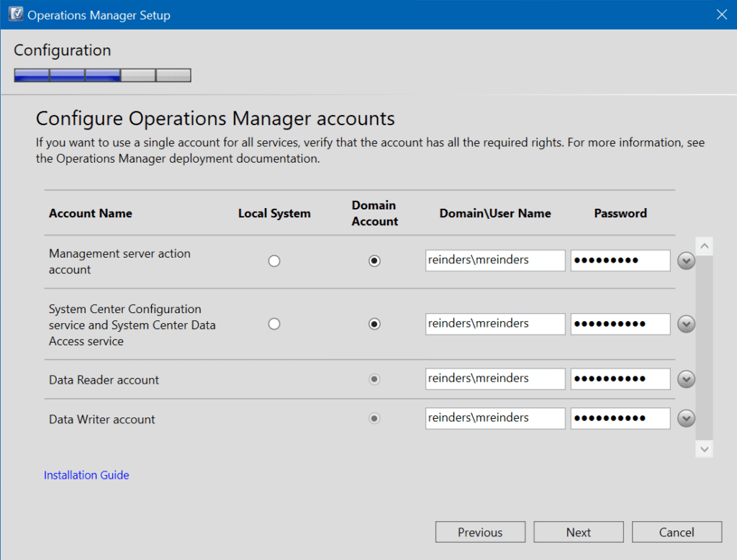Open the Installation Guide link
This screenshot has height=560, width=737.
point(86,475)
